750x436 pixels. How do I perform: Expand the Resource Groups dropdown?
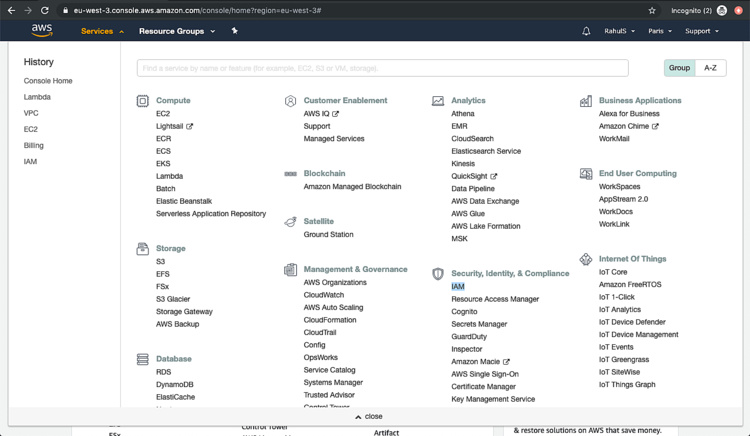[176, 31]
